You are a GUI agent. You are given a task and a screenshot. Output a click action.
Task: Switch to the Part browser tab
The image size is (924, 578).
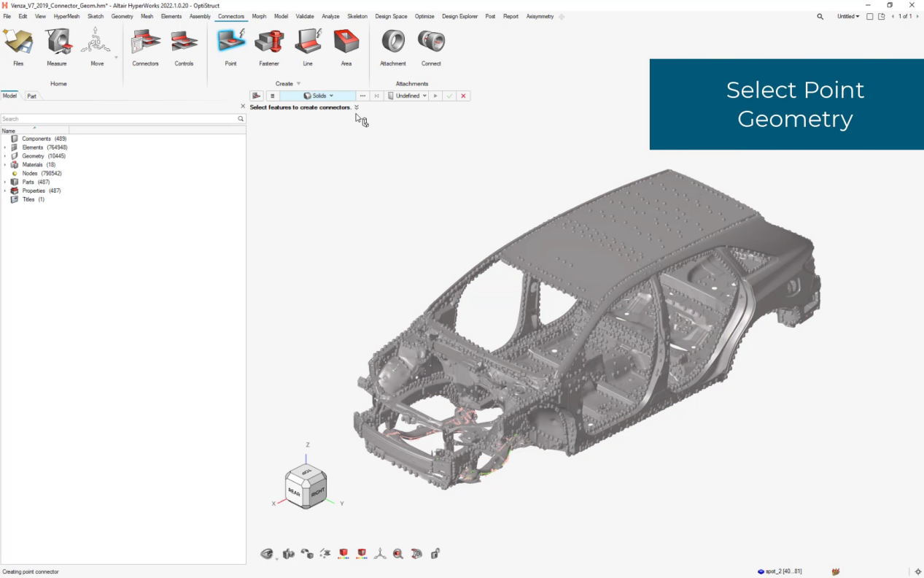pyautogui.click(x=32, y=96)
